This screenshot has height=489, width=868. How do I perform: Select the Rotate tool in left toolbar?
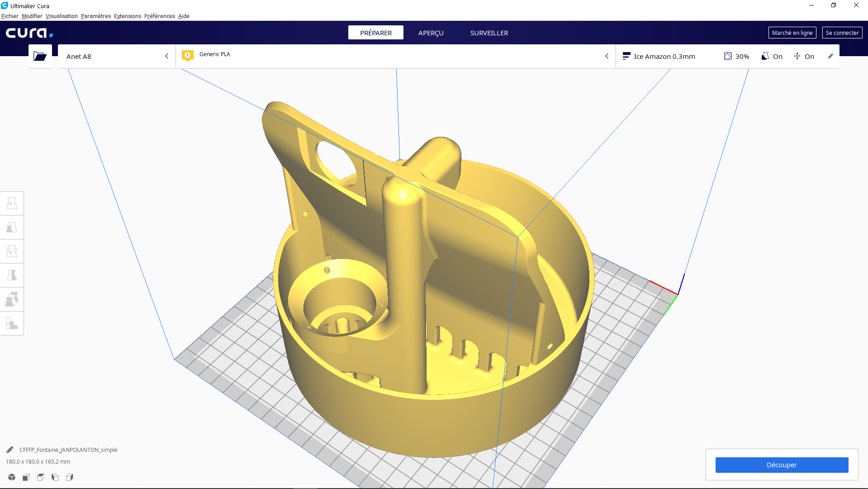coord(12,251)
